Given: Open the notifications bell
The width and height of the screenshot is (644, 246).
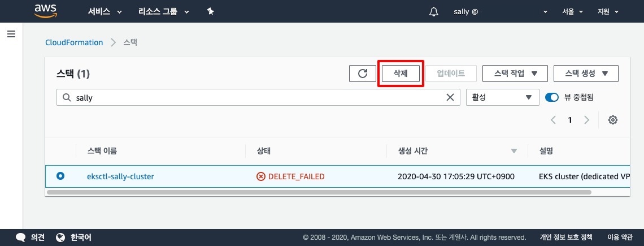Looking at the screenshot, I should coord(434,11).
